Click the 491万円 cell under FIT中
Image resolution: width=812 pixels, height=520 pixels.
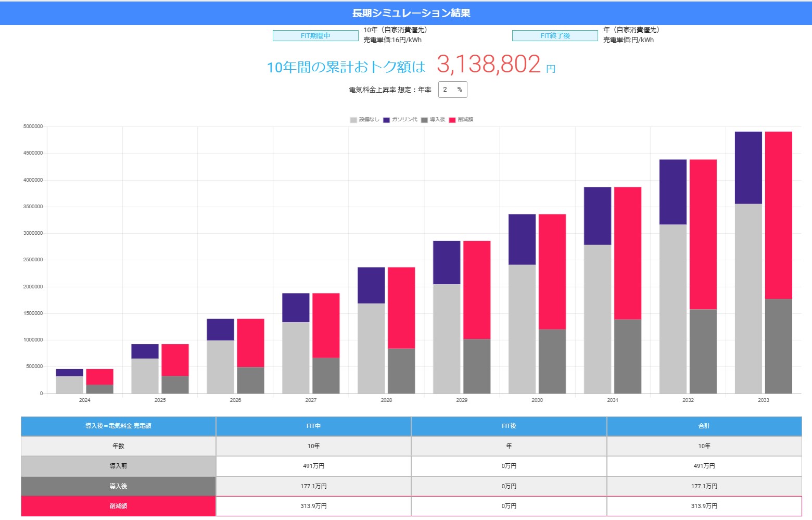click(313, 466)
